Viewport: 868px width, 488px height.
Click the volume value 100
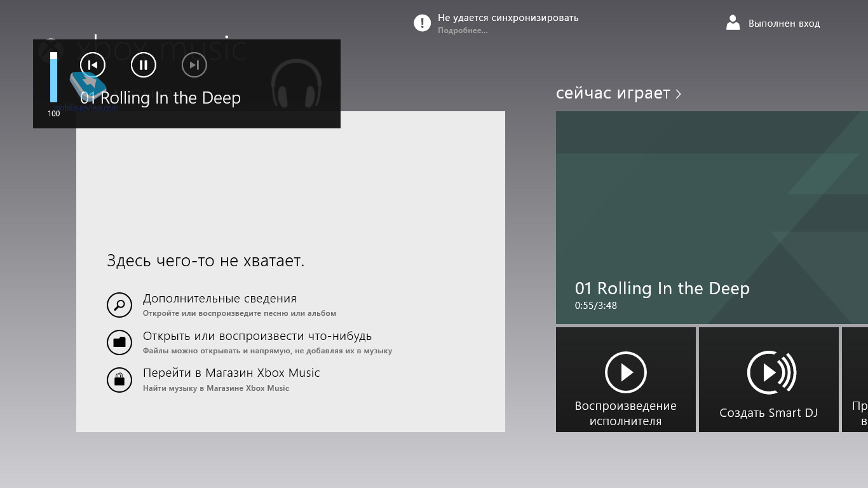pos(54,114)
